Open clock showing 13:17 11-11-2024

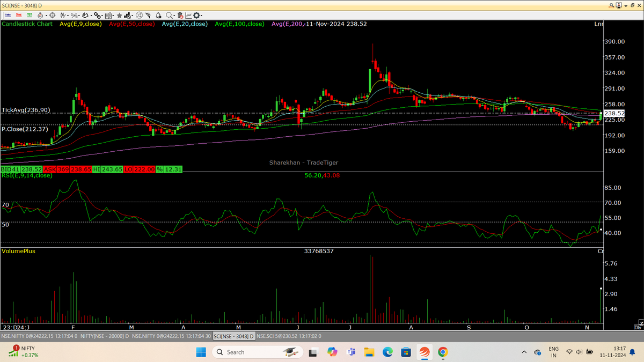click(x=612, y=352)
